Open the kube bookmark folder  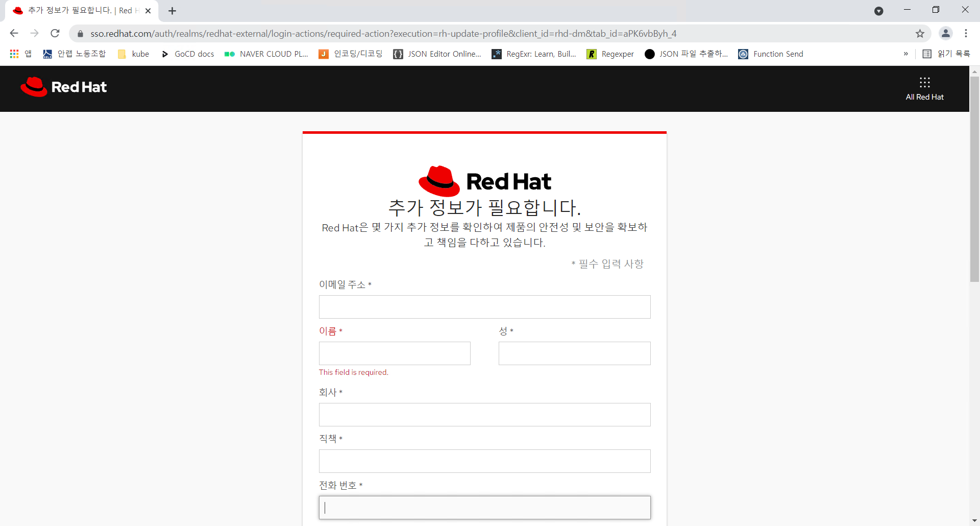[133, 54]
